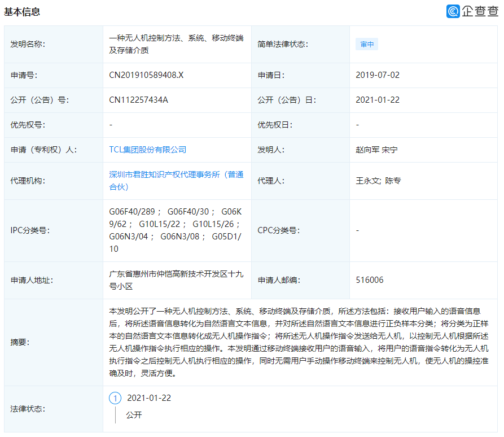
Task: Click the 企查查 brand name text
Action: tap(480, 11)
